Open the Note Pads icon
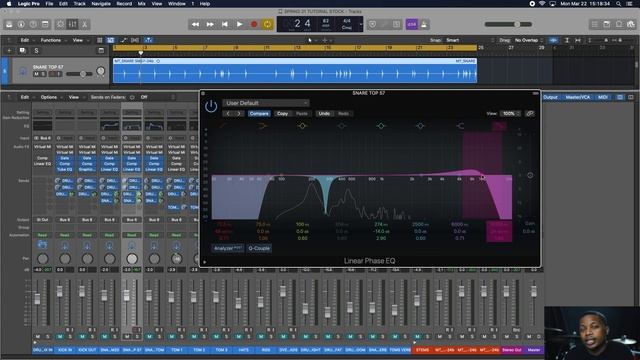640x360 pixels. coord(607,24)
